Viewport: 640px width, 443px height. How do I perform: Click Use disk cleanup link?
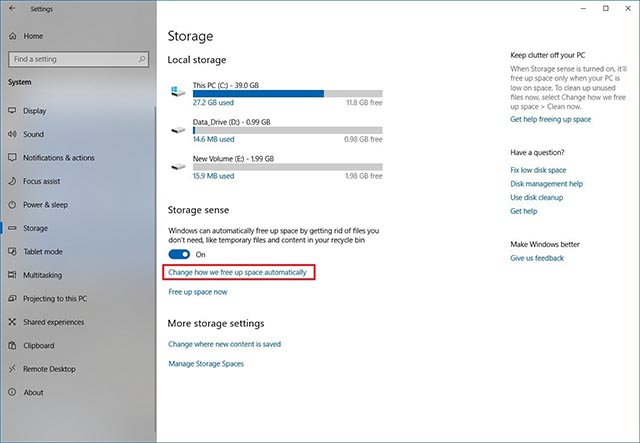point(537,197)
